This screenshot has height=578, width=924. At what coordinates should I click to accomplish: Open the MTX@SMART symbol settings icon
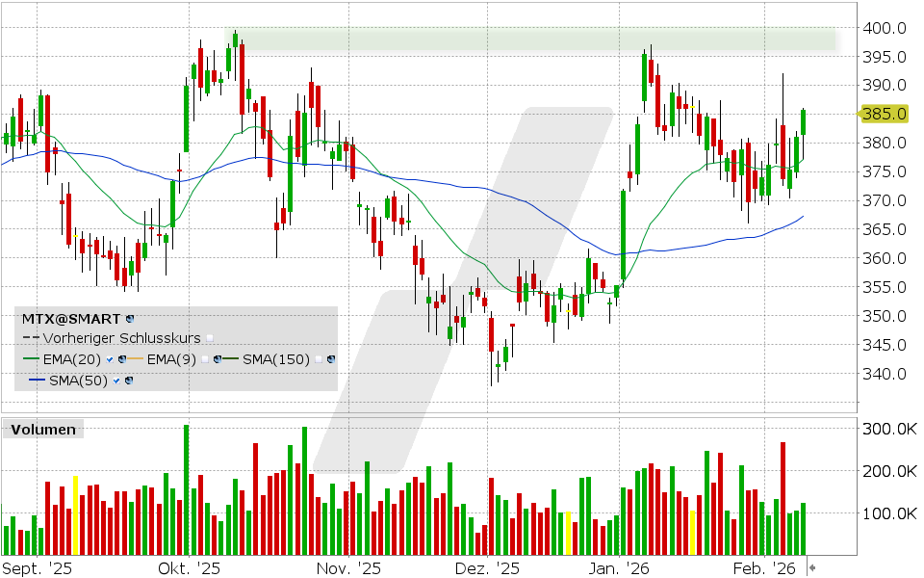coord(128,319)
